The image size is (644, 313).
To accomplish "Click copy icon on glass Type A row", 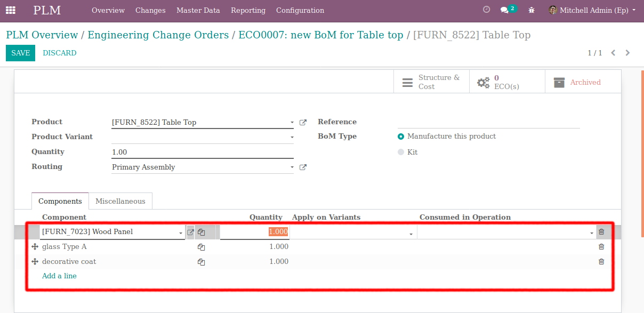I will tap(201, 247).
